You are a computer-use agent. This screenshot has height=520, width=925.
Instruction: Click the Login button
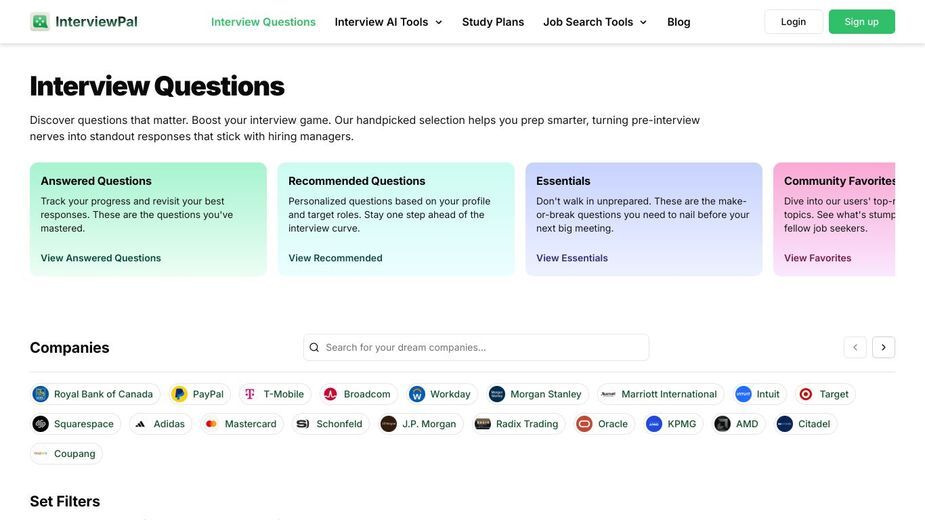pyautogui.click(x=793, y=22)
